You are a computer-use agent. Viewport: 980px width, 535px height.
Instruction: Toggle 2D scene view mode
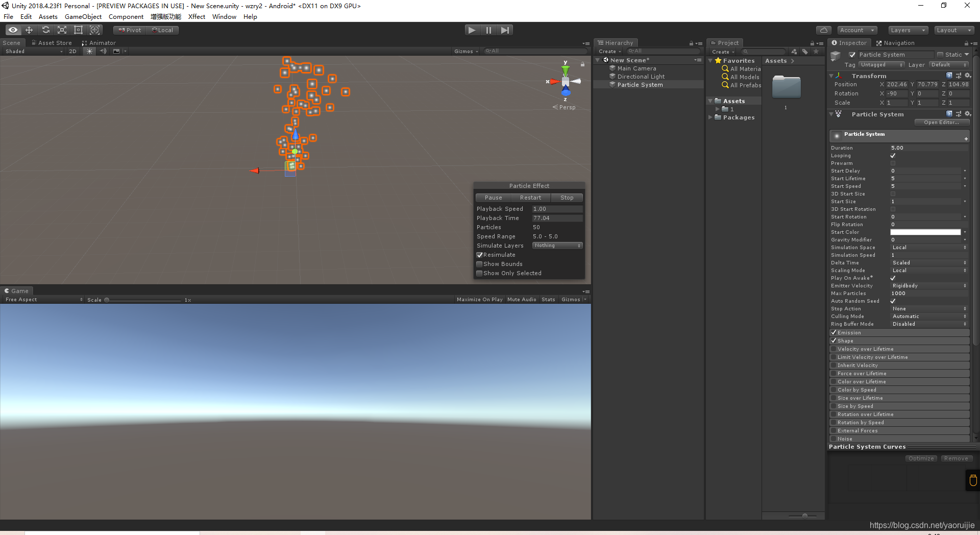tap(72, 51)
